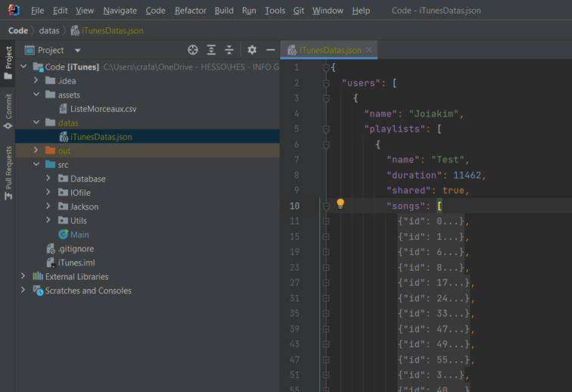Click the Collapse All icon in Project panel
572x392 pixels.
click(x=229, y=50)
